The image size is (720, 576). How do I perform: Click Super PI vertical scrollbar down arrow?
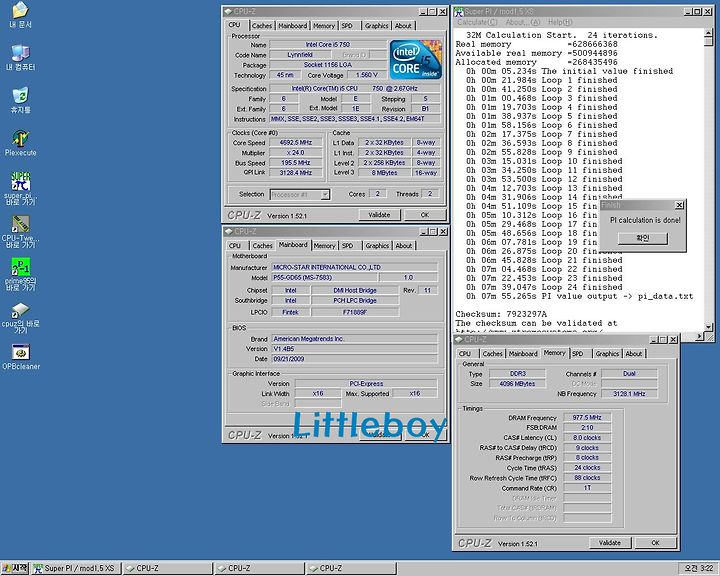click(x=709, y=327)
